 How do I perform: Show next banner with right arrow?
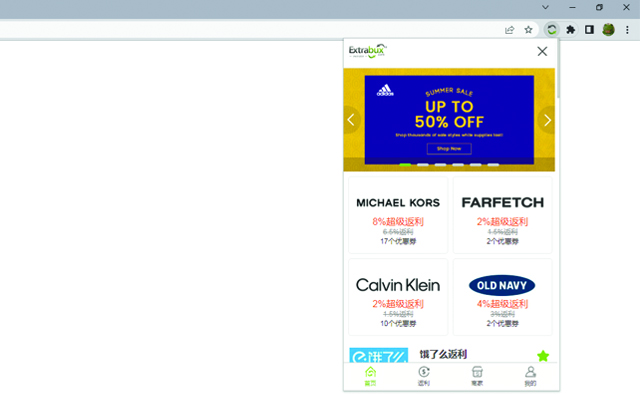pyautogui.click(x=547, y=120)
